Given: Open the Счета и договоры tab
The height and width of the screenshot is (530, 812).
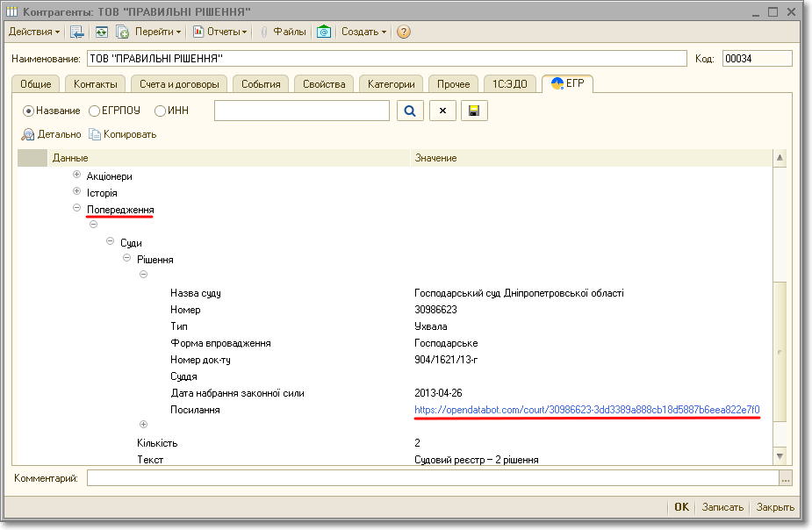Looking at the screenshot, I should pyautogui.click(x=179, y=84).
